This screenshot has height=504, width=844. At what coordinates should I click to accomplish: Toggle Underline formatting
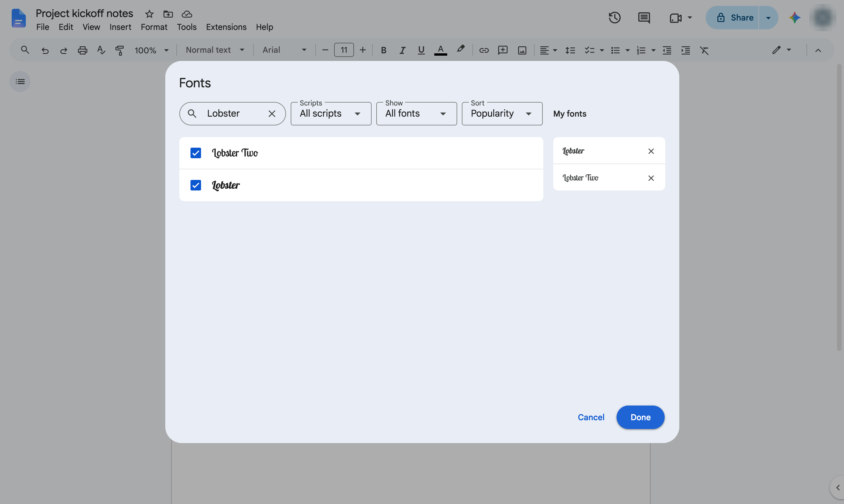pyautogui.click(x=421, y=50)
